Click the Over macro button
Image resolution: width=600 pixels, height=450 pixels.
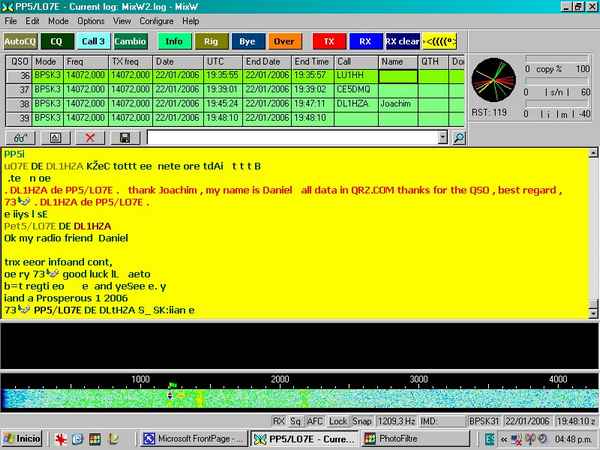pyautogui.click(x=284, y=41)
